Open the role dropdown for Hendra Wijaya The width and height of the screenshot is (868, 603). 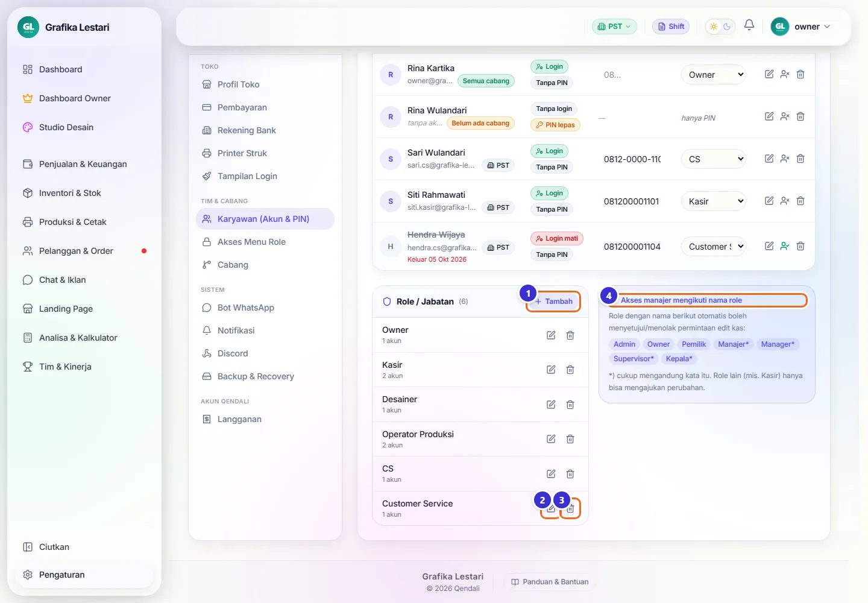714,247
